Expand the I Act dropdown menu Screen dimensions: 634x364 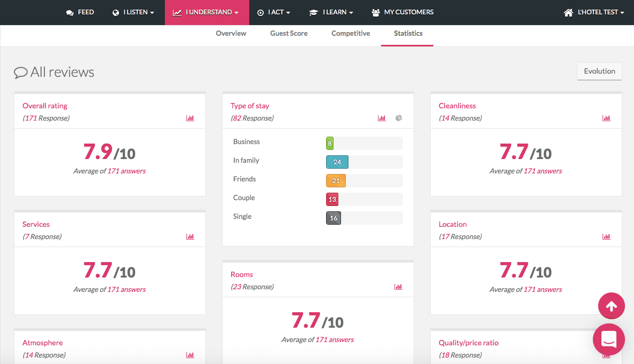tap(274, 12)
